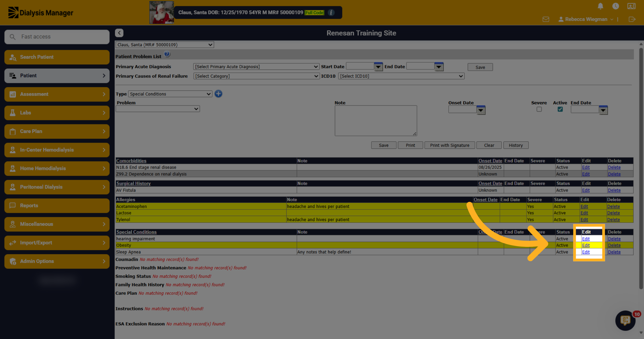Toggle the Severe checkbox
Viewport: 644px width, 339px height.
[539, 109]
